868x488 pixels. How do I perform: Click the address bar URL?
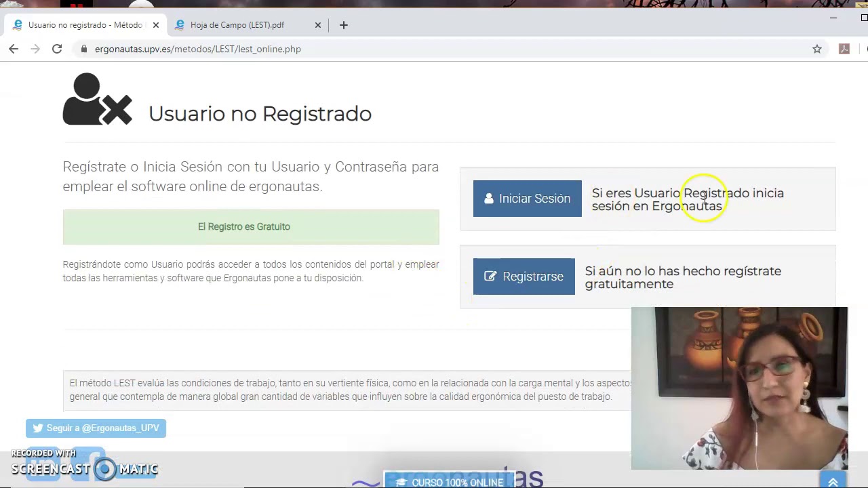pos(198,49)
